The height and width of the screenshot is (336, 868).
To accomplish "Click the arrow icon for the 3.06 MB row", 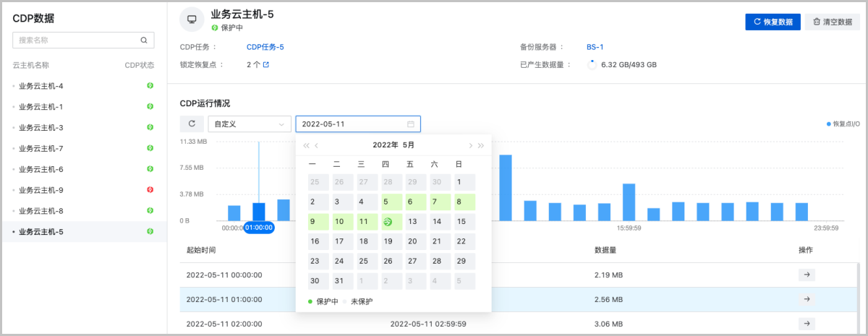I will 807,323.
